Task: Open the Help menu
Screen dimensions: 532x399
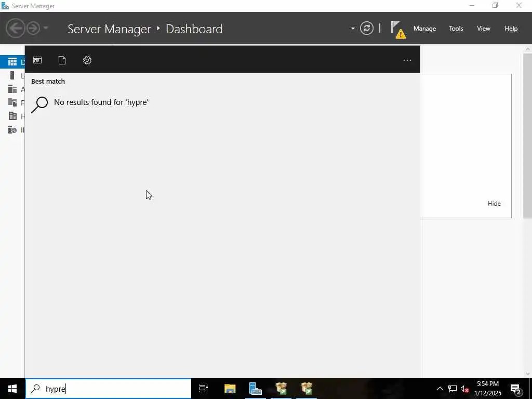Action: [511, 29]
